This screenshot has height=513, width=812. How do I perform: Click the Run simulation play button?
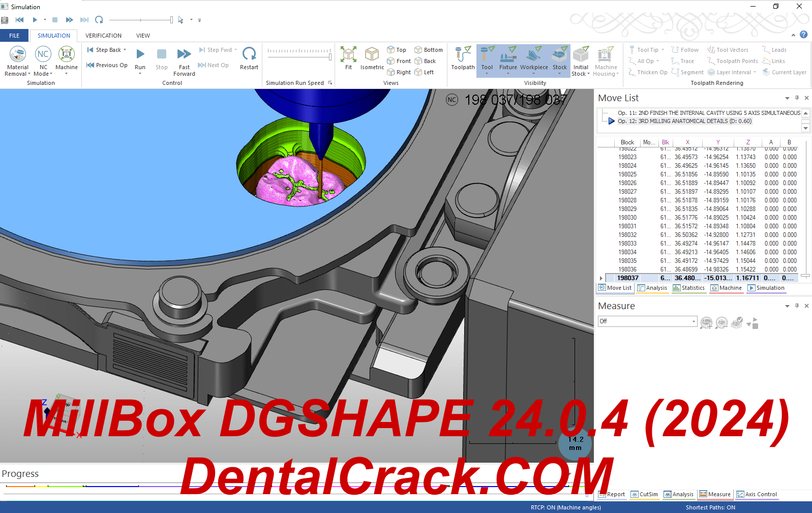140,58
